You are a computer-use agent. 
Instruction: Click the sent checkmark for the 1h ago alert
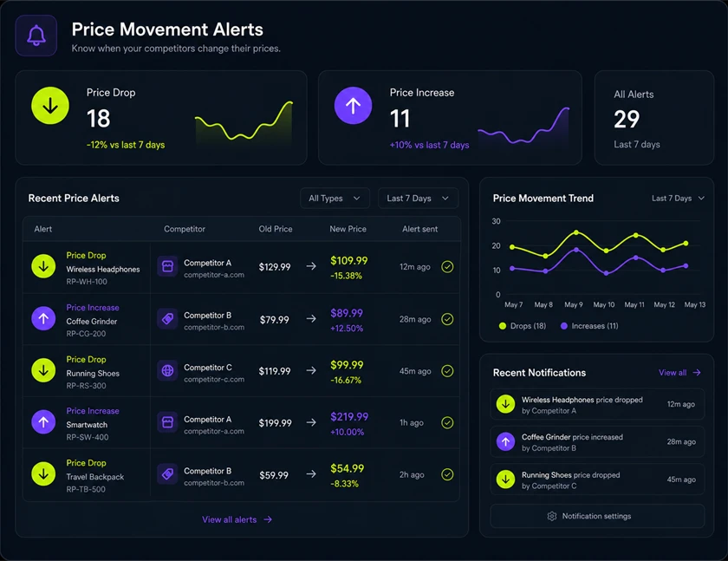coord(447,422)
